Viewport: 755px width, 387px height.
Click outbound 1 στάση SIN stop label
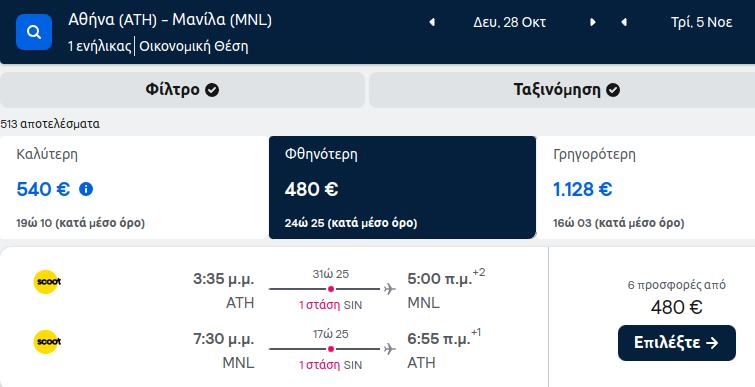330,305
